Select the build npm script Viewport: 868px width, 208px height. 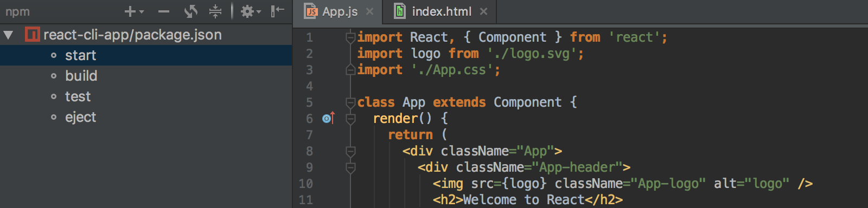tap(146, 76)
